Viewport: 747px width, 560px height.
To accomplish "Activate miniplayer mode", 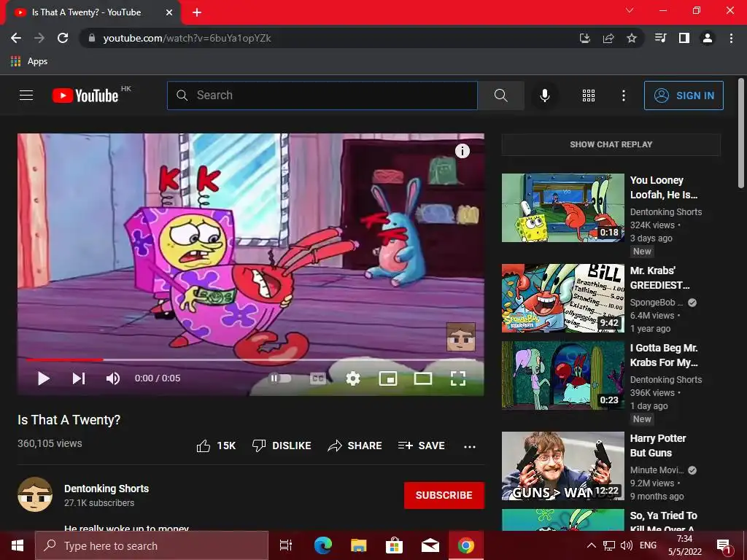I will click(x=388, y=378).
